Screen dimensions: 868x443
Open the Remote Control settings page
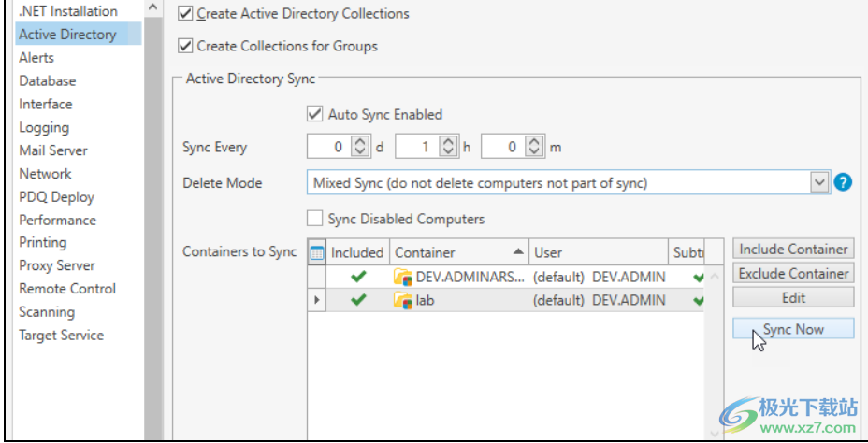(x=67, y=289)
